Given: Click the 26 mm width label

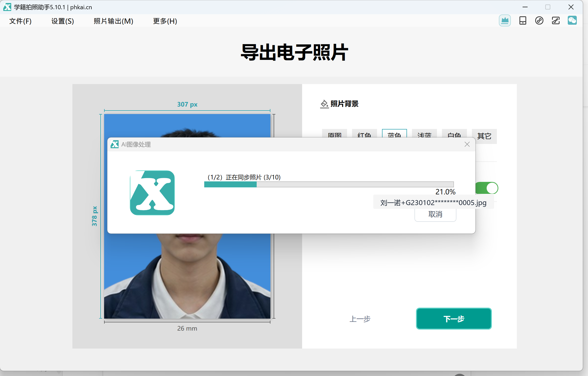Looking at the screenshot, I should click(187, 328).
